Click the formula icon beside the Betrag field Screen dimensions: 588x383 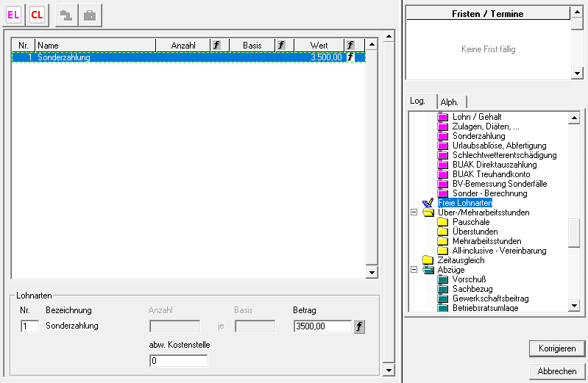click(359, 326)
